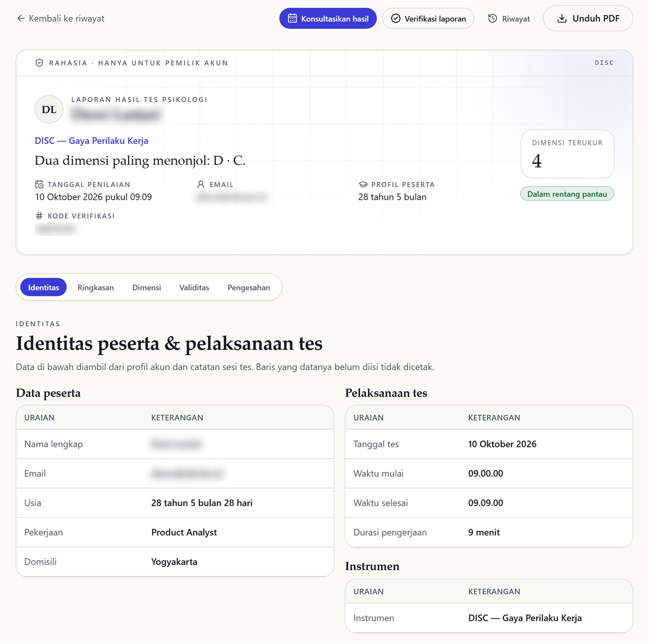Click the 'Pekerjaan' row label
This screenshot has height=644, width=649.
(x=44, y=532)
